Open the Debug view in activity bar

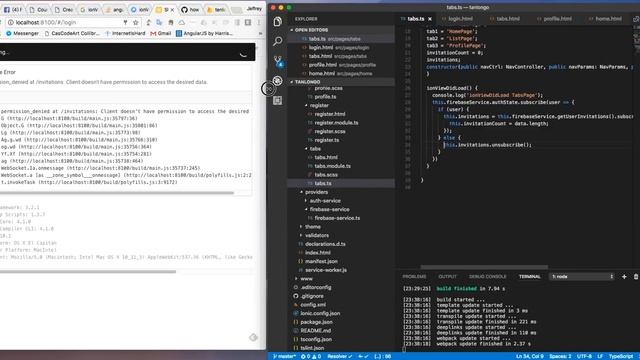(x=278, y=80)
